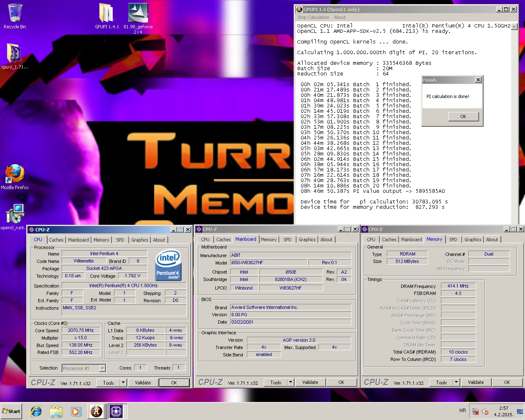Click the Core Speed value field
The image size is (525, 420).
point(81,330)
